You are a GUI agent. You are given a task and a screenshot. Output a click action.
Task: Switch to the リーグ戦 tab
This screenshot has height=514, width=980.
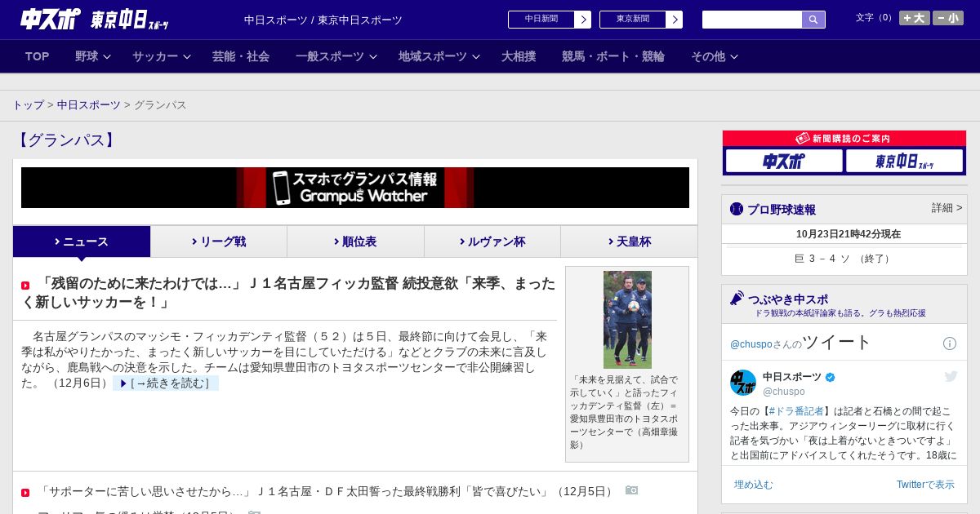219,241
